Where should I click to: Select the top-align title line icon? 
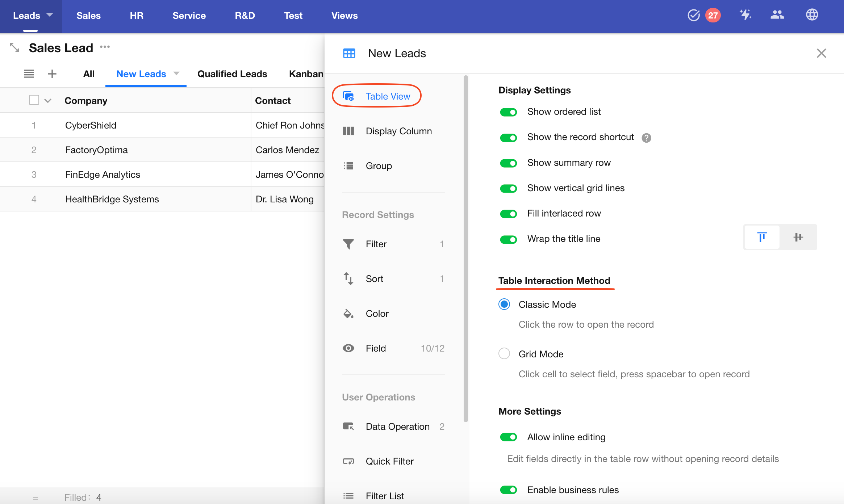(762, 238)
